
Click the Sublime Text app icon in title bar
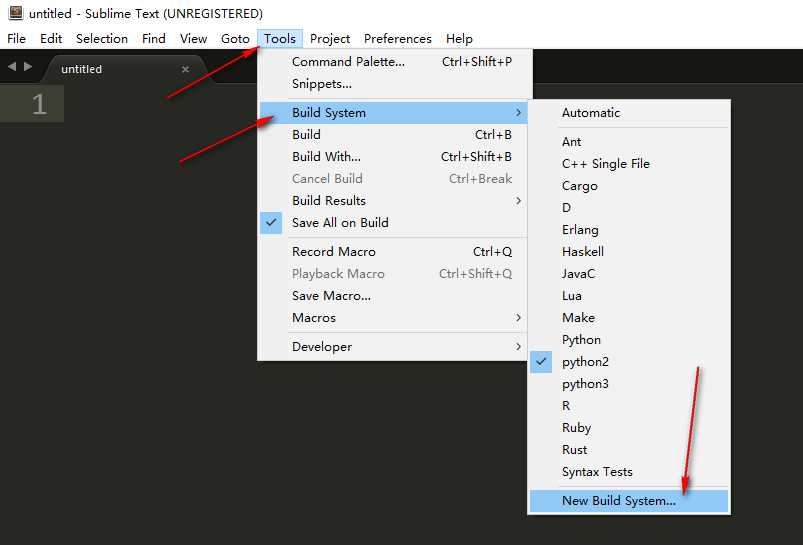point(14,13)
